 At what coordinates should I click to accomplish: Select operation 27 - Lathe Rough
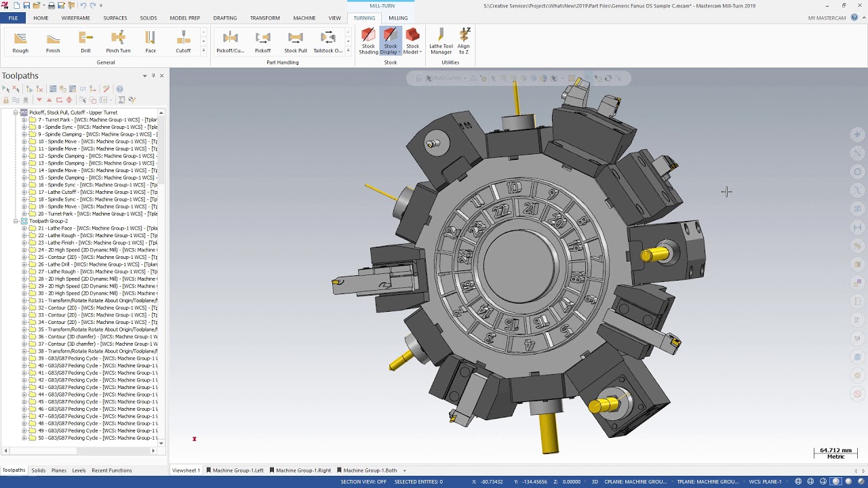coord(94,272)
